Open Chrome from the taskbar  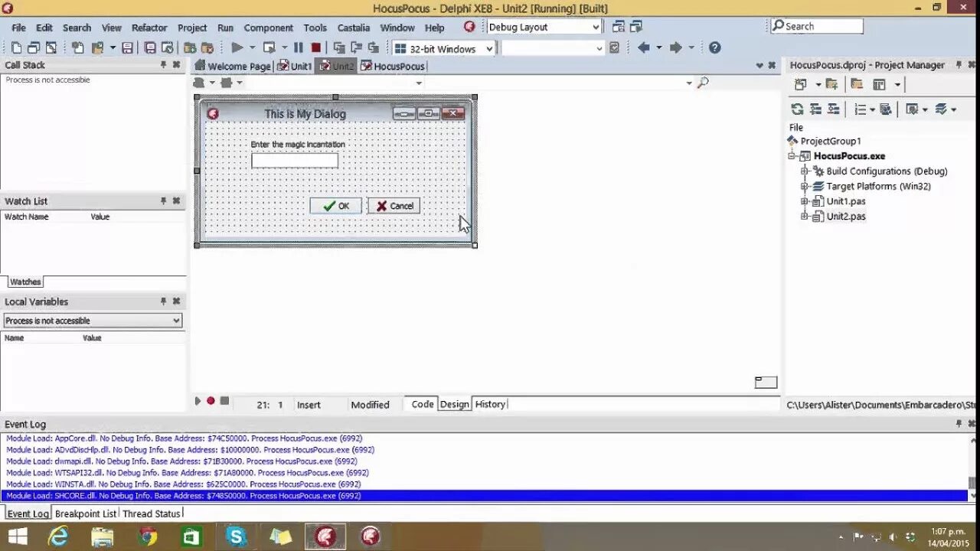tap(148, 536)
